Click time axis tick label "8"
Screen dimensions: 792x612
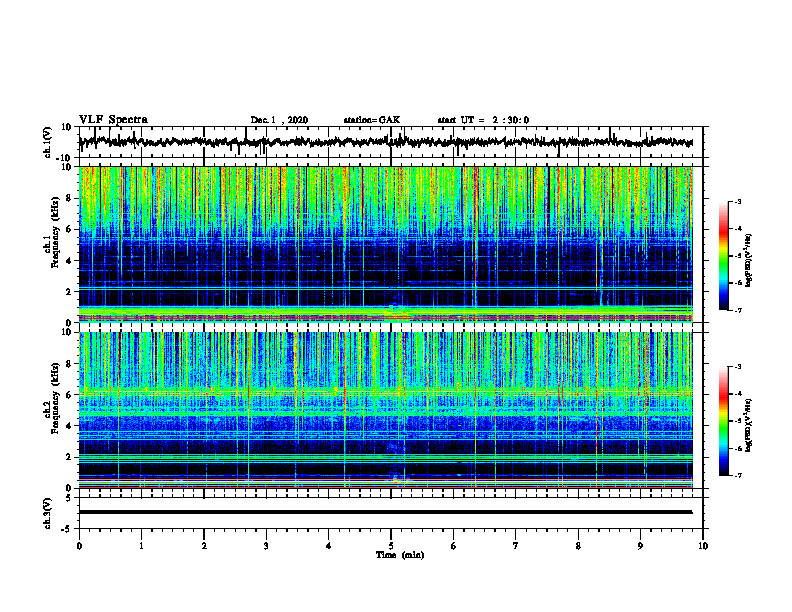coord(578,546)
